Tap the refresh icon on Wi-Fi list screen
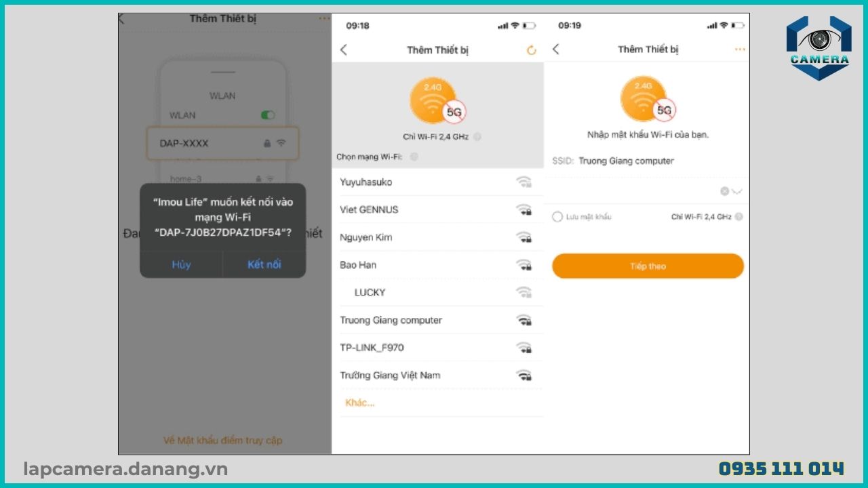 click(x=531, y=50)
